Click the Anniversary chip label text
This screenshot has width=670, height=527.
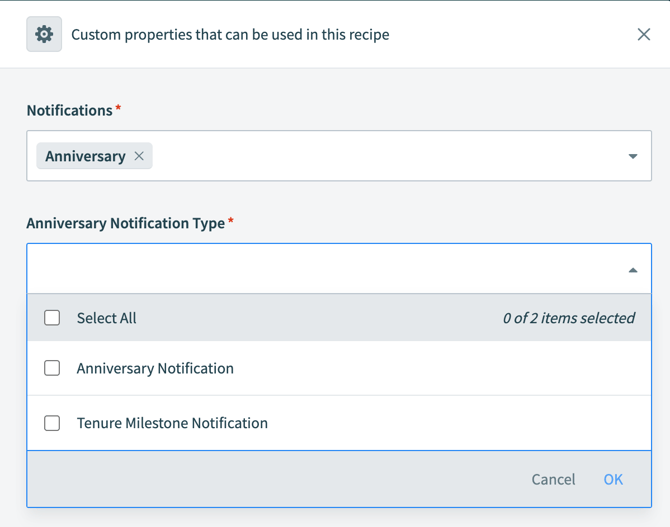85,156
